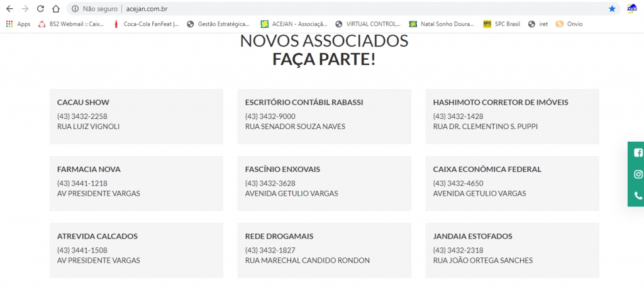Click AVENIDA GETULIO VARGAS under Fascínio Enxovais
The width and height of the screenshot is (644, 289).
point(292,194)
